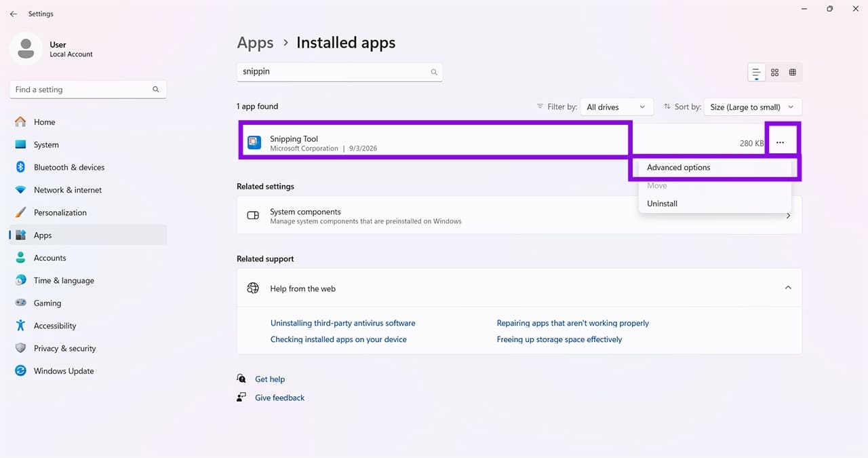This screenshot has height=458, width=868.
Task: Open Uninstalling third-party antivirus software link
Action: (342, 323)
